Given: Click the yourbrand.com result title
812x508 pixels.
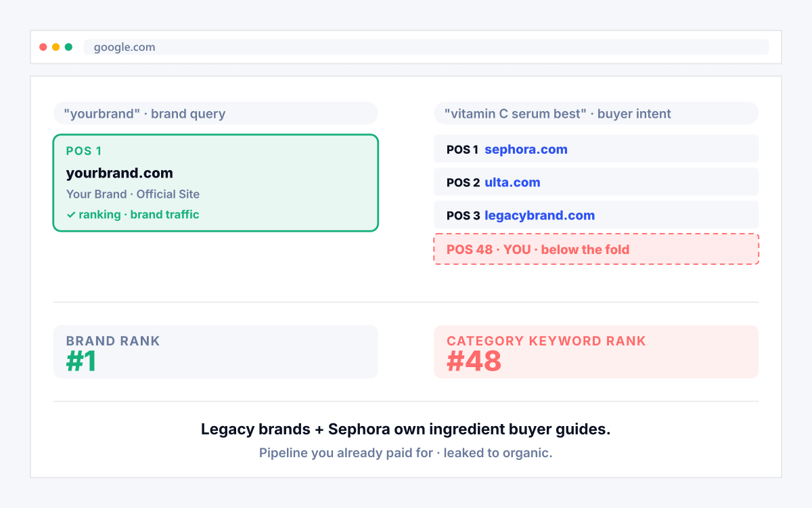Looking at the screenshot, I should pyautogui.click(x=120, y=173).
